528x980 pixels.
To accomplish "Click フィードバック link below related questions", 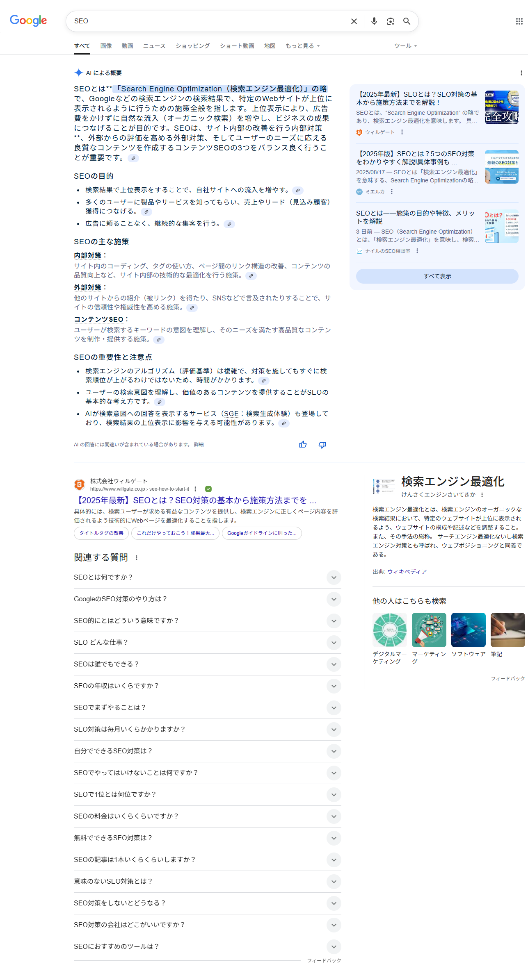I will pos(324,961).
